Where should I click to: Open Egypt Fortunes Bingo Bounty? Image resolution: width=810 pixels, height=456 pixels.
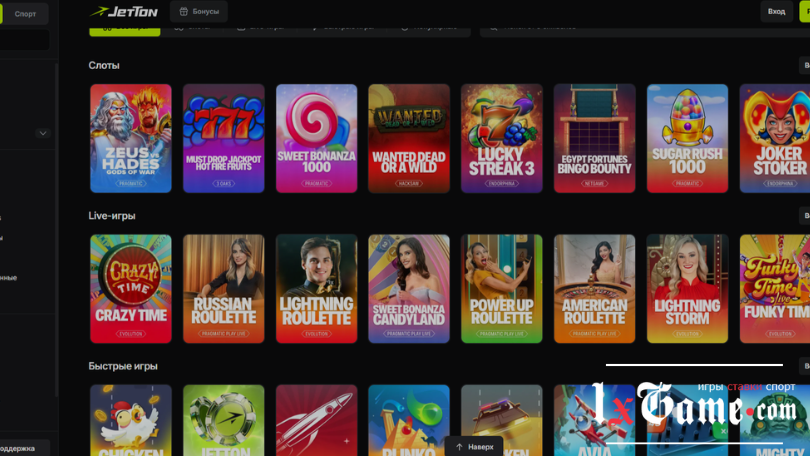point(594,138)
